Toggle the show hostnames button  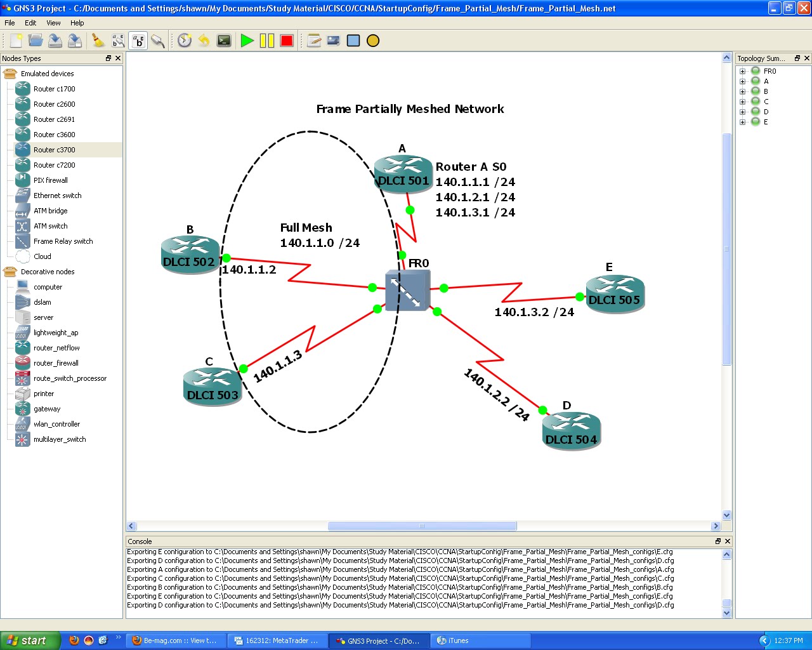click(x=138, y=41)
